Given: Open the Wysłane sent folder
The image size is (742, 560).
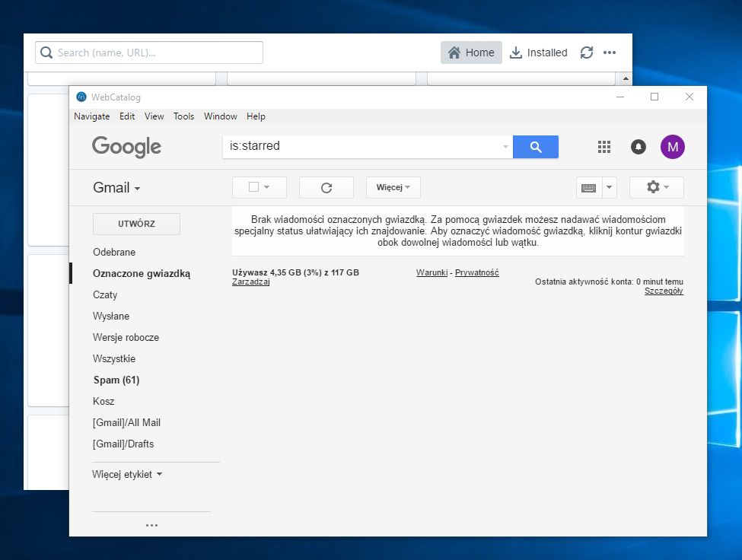Looking at the screenshot, I should [111, 316].
